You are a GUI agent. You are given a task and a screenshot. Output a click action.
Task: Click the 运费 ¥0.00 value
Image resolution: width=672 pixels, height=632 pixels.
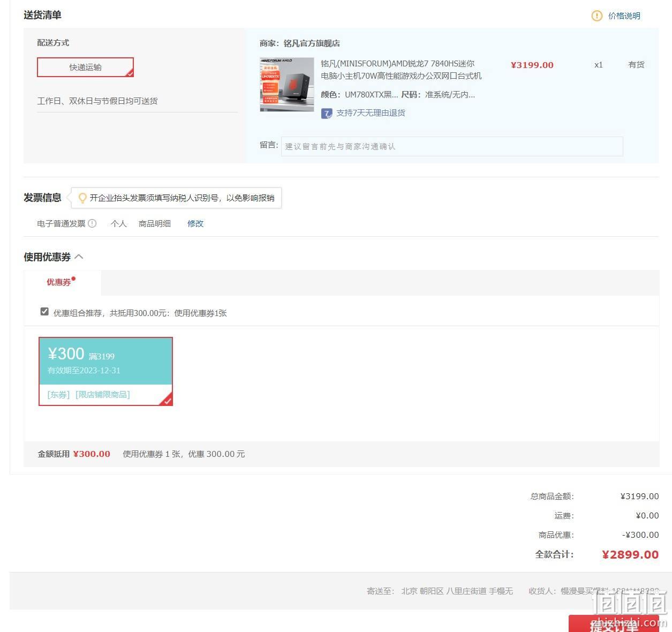coord(647,515)
